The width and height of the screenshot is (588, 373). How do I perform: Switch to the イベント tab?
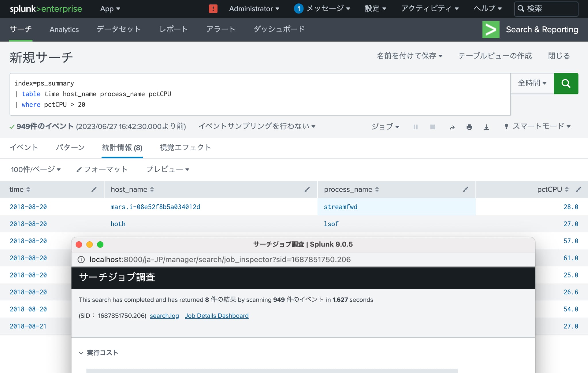click(x=24, y=147)
